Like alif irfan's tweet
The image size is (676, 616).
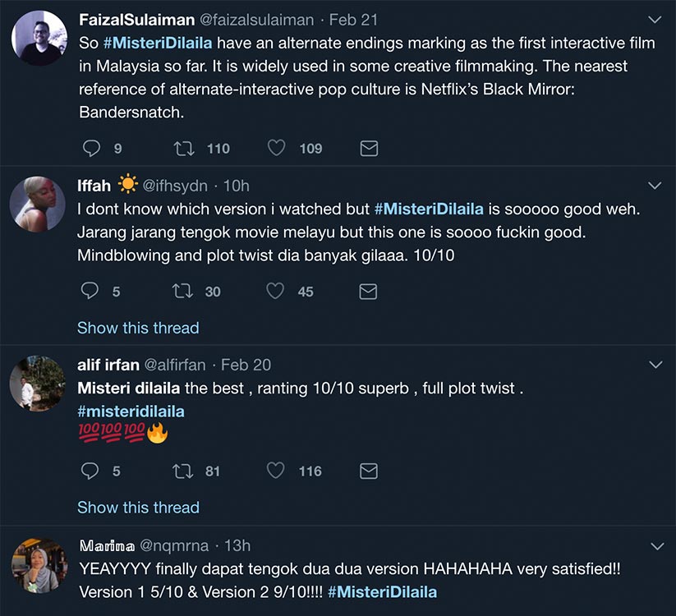pos(275,471)
